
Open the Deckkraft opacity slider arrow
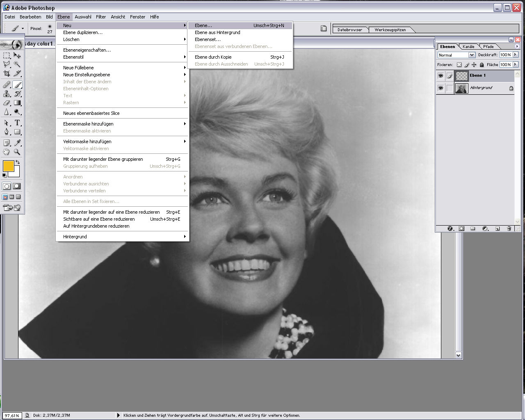coord(516,55)
